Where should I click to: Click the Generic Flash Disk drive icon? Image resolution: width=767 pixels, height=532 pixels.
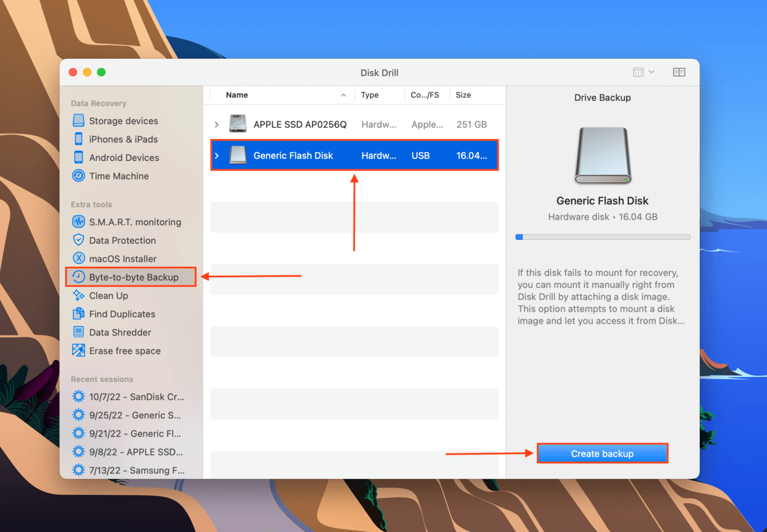pos(238,155)
